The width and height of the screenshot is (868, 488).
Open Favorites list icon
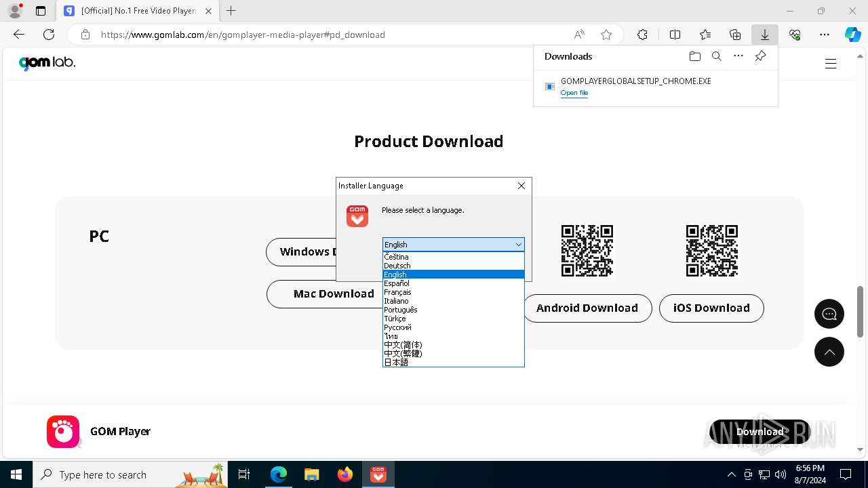[705, 35]
